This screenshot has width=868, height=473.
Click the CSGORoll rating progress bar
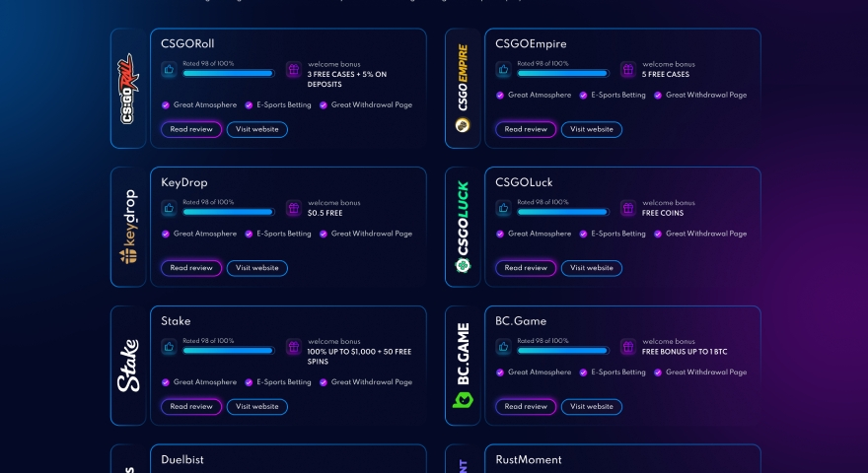click(x=229, y=73)
